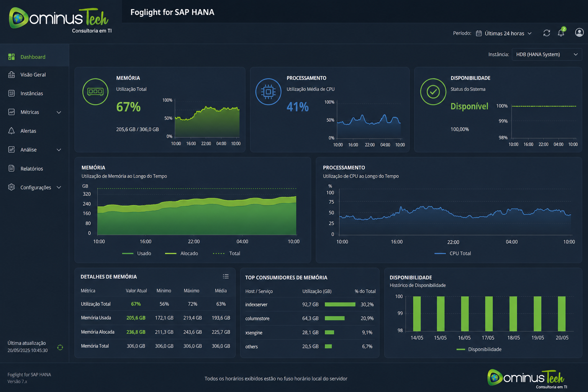This screenshot has width=588, height=392.
Task: Toggle the CPU Total legend series
Action: pyautogui.click(x=453, y=253)
